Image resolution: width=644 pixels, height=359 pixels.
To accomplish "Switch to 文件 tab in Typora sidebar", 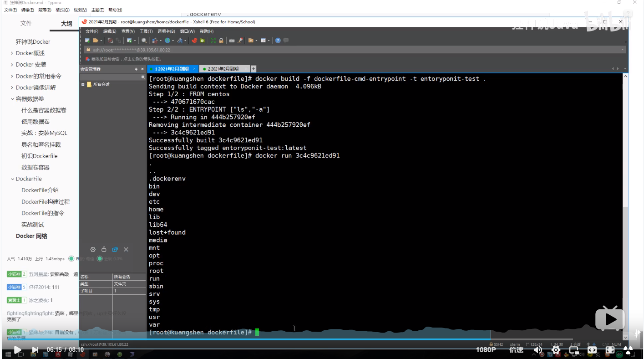I will click(26, 23).
